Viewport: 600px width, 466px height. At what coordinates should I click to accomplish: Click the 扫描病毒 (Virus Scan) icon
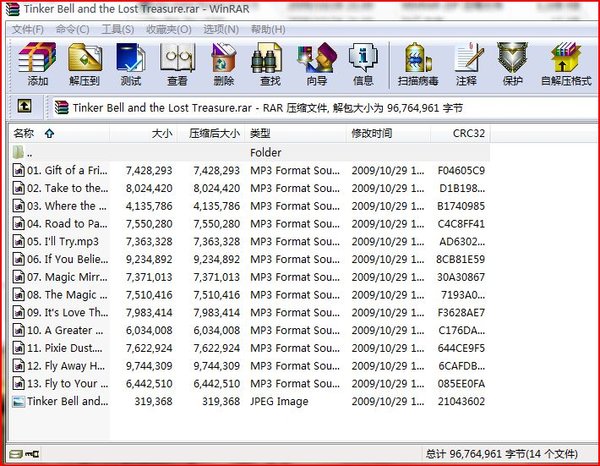pyautogui.click(x=418, y=57)
